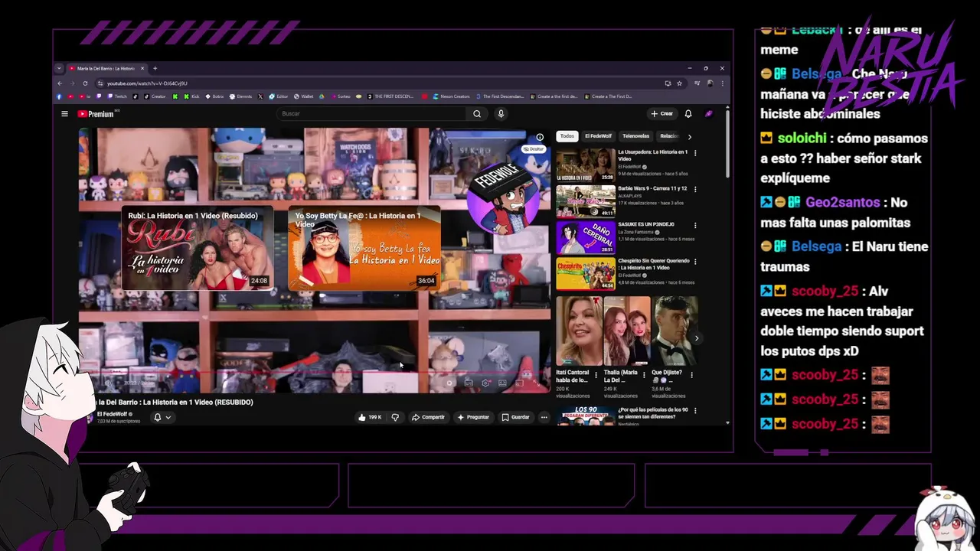Show more Shorts with the right arrow
Image resolution: width=980 pixels, height=551 pixels.
[x=696, y=337]
